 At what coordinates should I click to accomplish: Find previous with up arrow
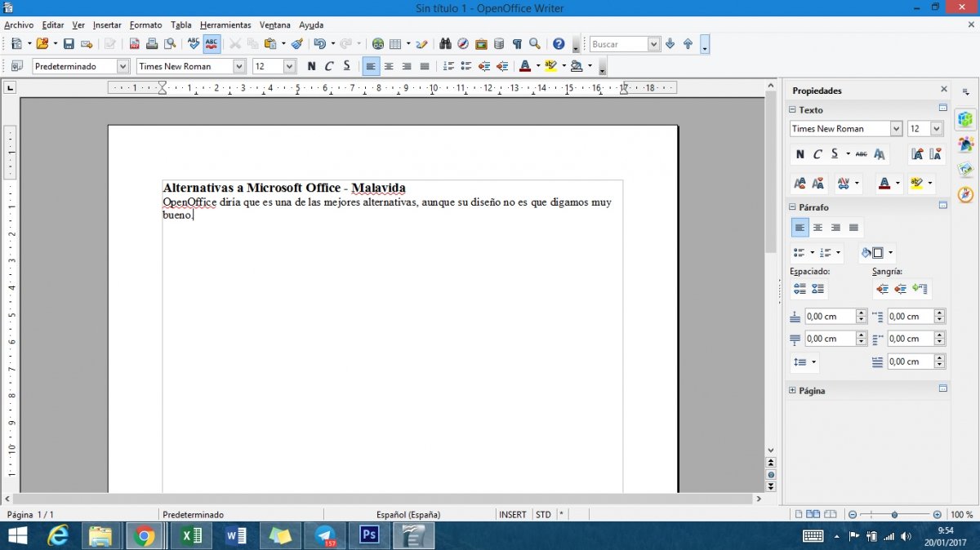tap(688, 44)
